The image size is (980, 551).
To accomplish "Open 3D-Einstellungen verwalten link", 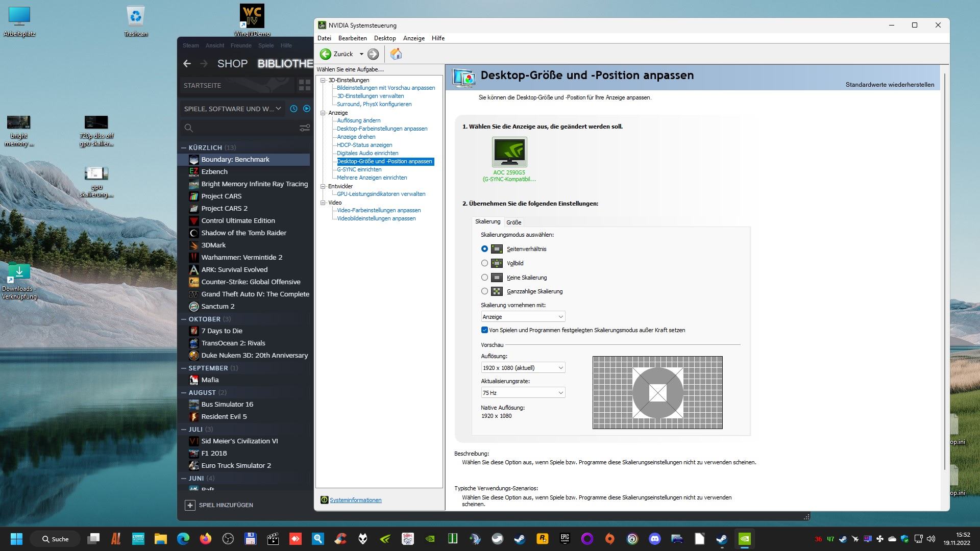I will pos(371,96).
